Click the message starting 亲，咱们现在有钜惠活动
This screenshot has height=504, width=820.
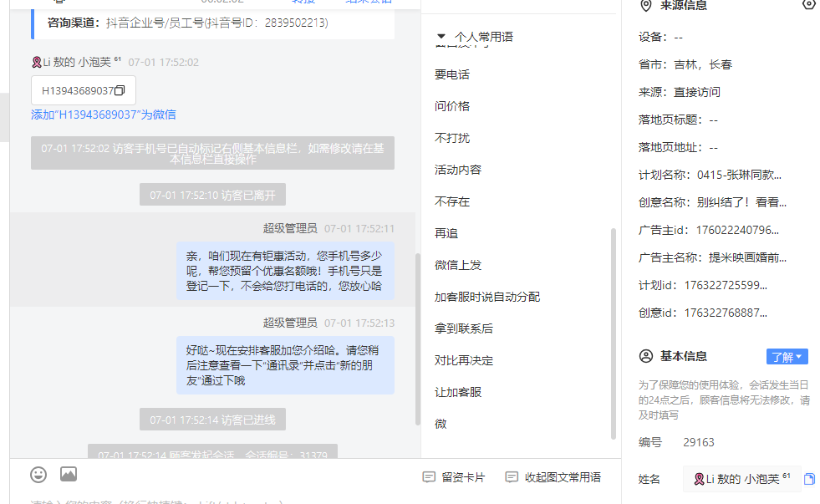285,271
